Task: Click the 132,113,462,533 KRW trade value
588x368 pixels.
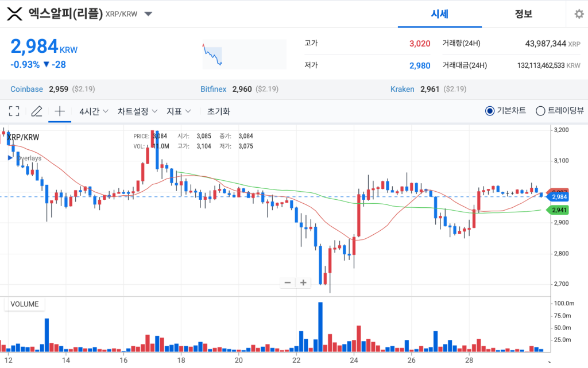Action: (x=548, y=65)
